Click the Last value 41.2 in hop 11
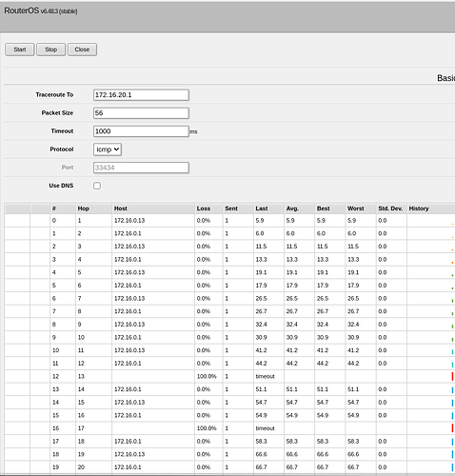The width and height of the screenshot is (455, 476). coord(261,350)
